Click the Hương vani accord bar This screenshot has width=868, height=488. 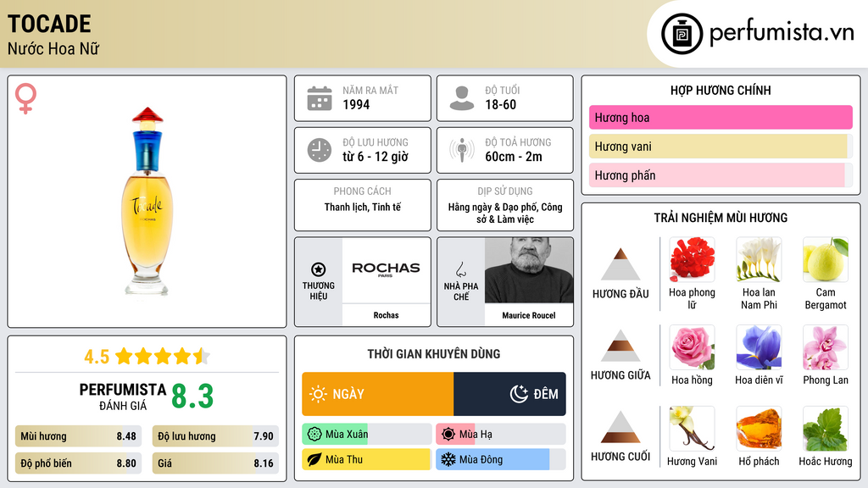(721, 147)
